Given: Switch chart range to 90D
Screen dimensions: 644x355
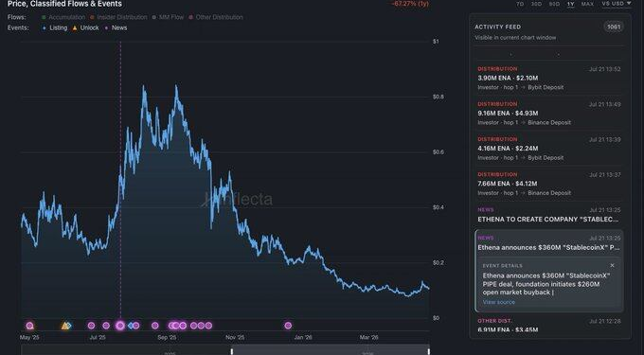Looking at the screenshot, I should pyautogui.click(x=554, y=4).
